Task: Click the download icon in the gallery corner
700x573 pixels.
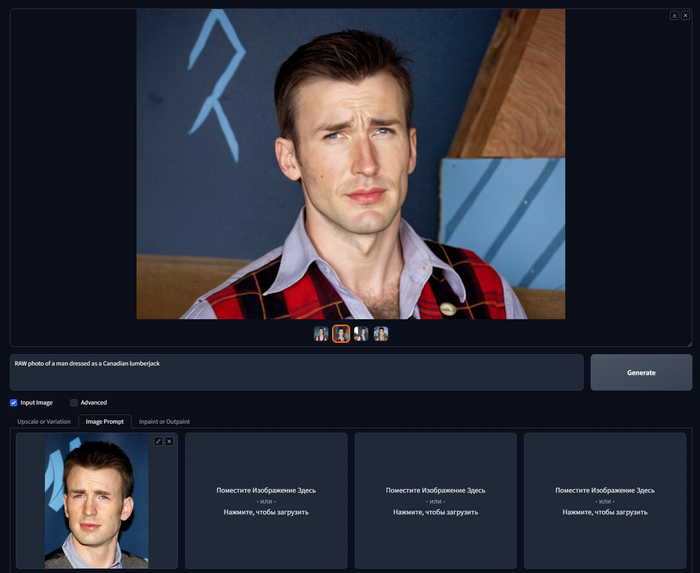Action: tap(674, 16)
